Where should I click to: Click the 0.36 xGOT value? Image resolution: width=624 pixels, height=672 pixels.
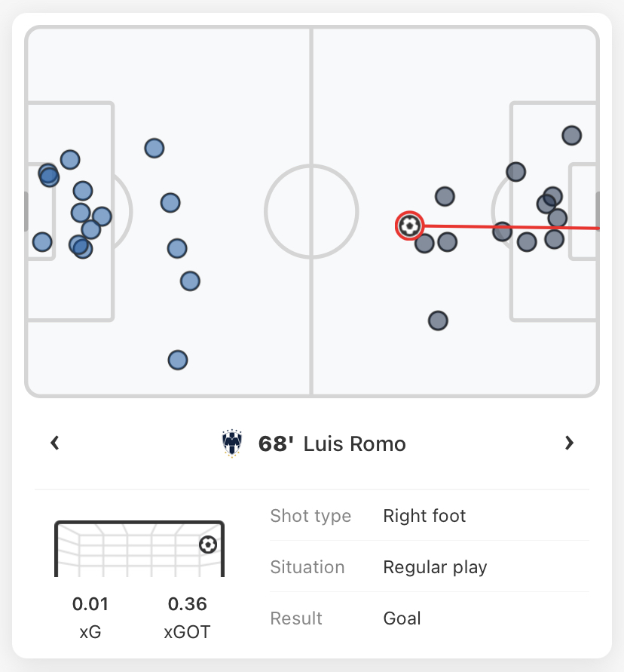point(187,604)
